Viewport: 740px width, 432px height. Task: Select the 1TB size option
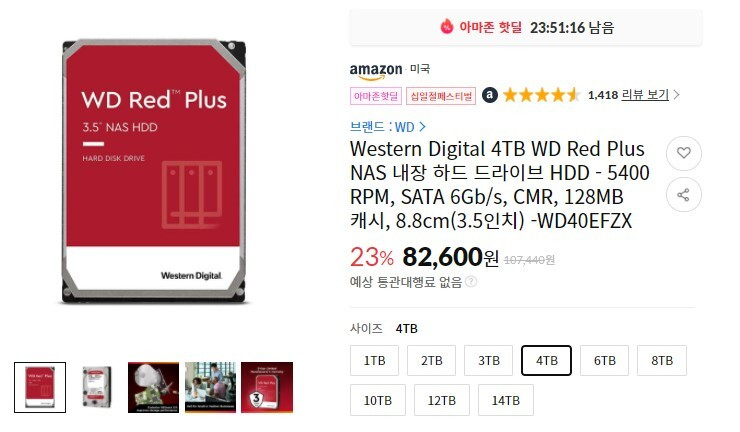(x=375, y=361)
